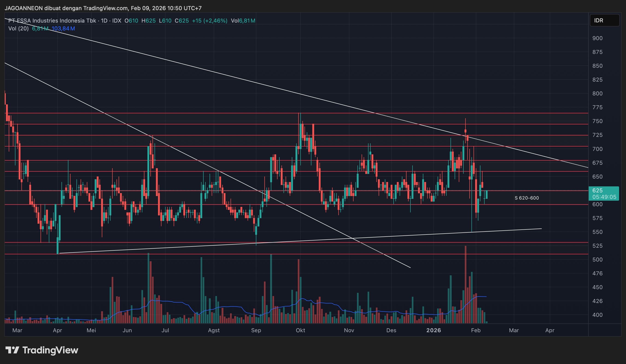This screenshot has height=364, width=626.
Task: Click the 05:49:05 countdown timer label
Action: click(x=604, y=197)
